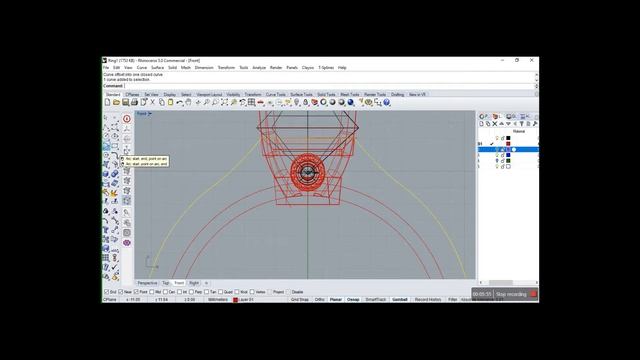Click the layer Tools hammer icon
Viewport: 640px width, 360px height.
tap(535, 124)
